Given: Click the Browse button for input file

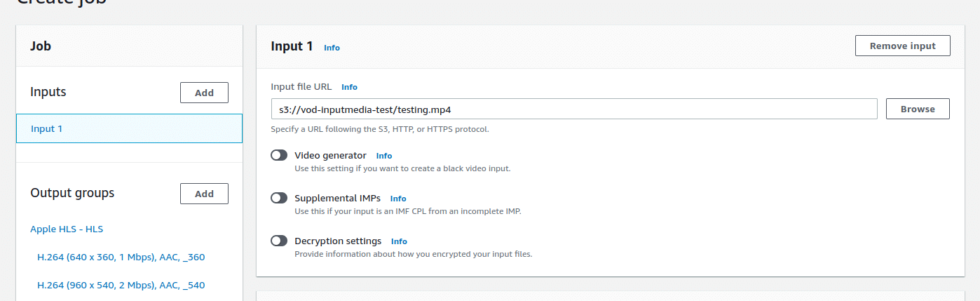Looking at the screenshot, I should [x=918, y=109].
